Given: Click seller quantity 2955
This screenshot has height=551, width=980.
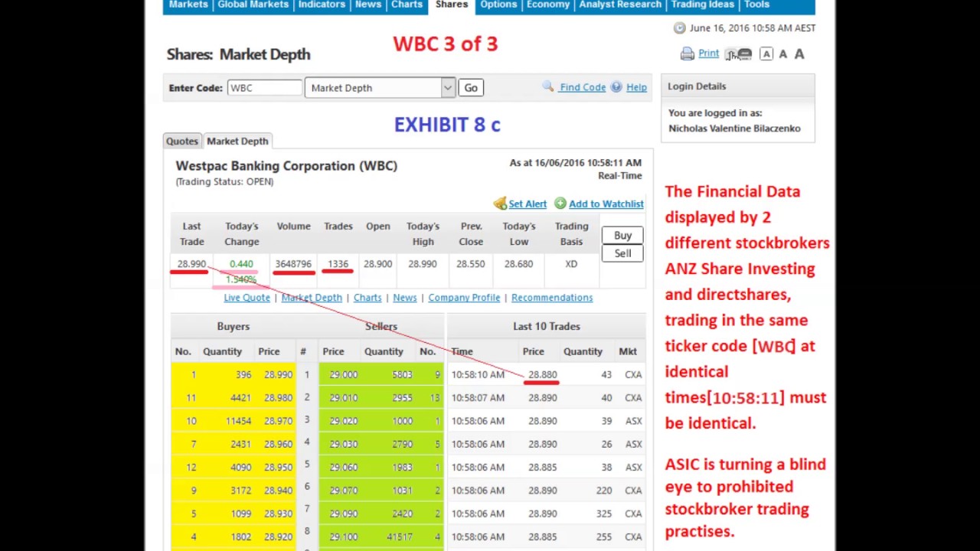Looking at the screenshot, I should coord(401,398).
